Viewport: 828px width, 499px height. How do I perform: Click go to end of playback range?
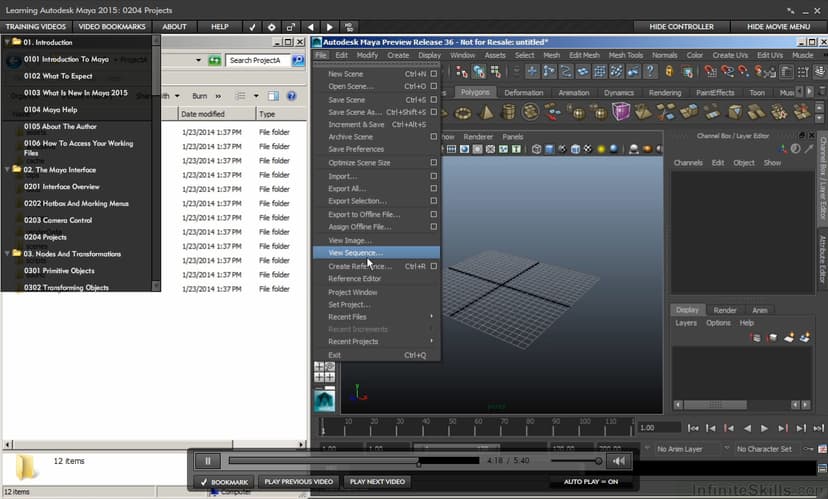818,428
